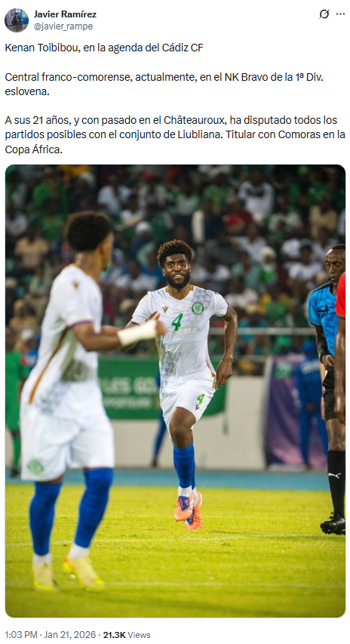Image resolution: width=350 pixels, height=644 pixels.
Task: Click the paragraph mentioning Châteauroux and Copa África
Action: [175, 134]
